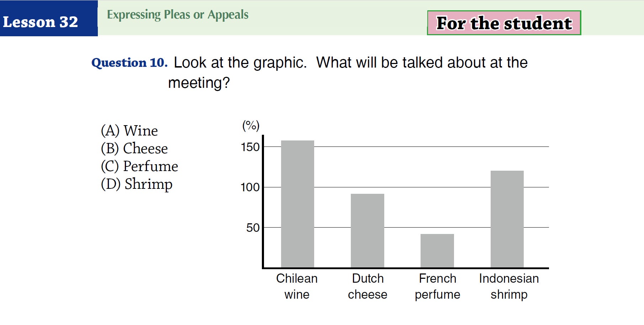Click the "Dutch cheese" axis label

point(368,286)
